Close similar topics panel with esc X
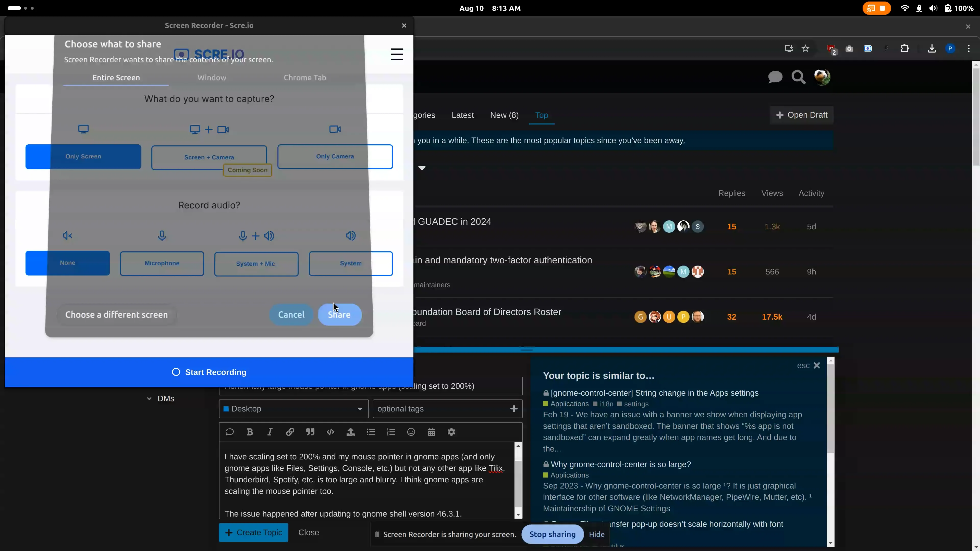Viewport: 980px width, 551px height. point(808,366)
